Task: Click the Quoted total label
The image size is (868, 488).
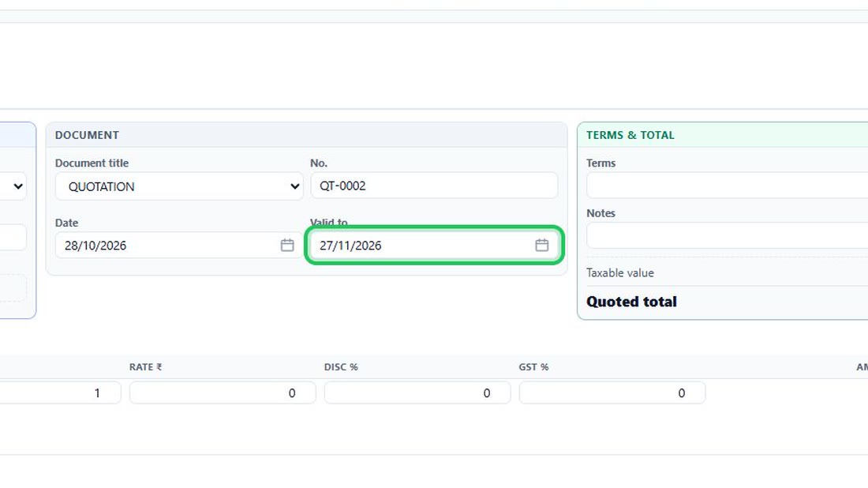Action: click(x=631, y=302)
